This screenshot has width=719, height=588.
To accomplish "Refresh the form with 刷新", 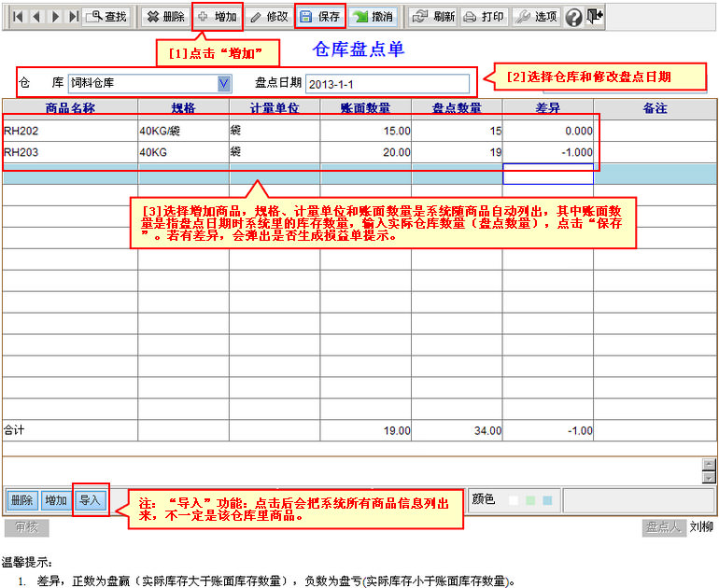I will coord(433,17).
